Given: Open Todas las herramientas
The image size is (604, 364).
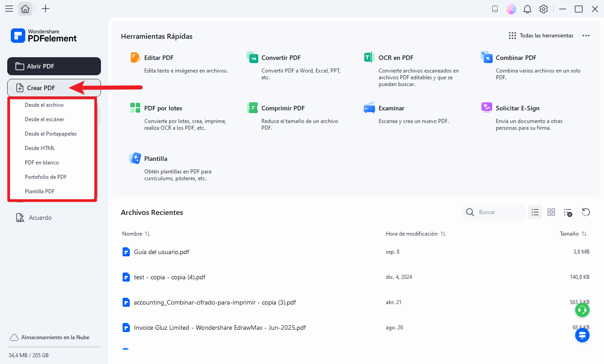Looking at the screenshot, I should click(541, 36).
